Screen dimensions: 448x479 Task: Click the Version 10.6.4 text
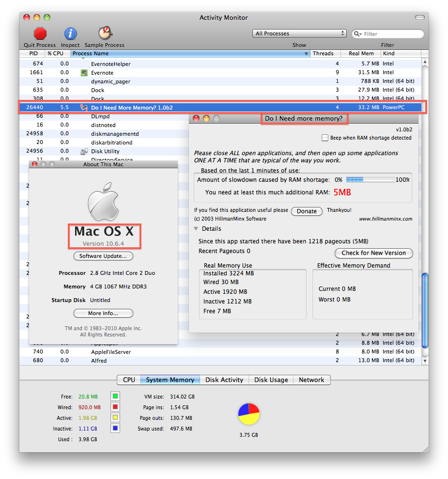tap(103, 244)
